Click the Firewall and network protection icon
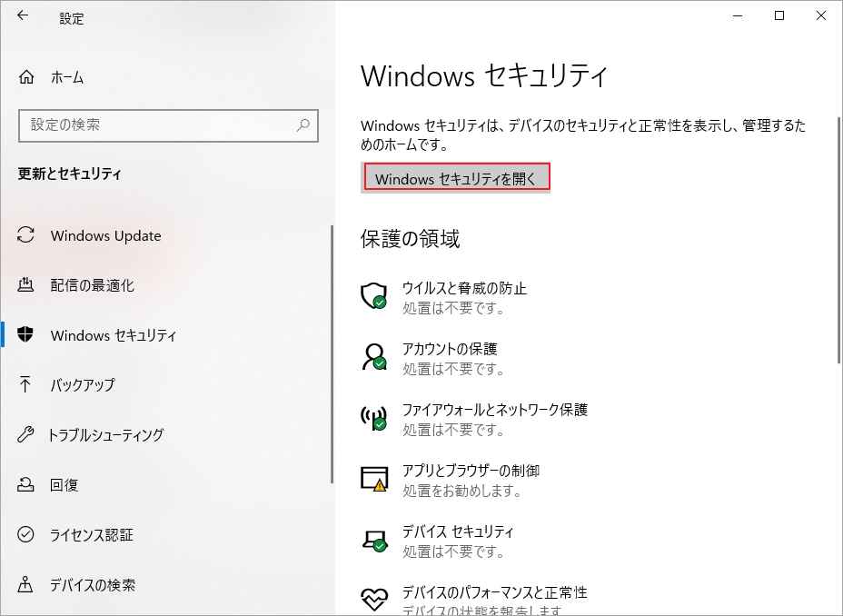Viewport: 843px width, 616px height. 374,418
